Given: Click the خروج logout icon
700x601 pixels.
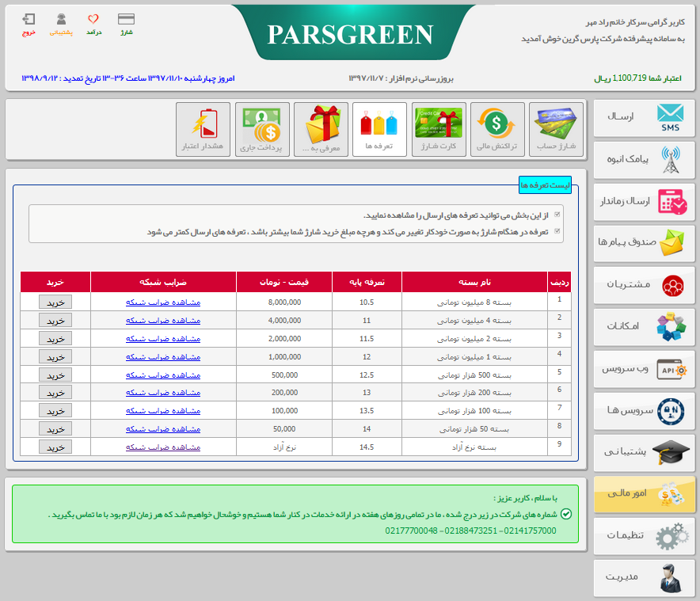Looking at the screenshot, I should [x=29, y=21].
